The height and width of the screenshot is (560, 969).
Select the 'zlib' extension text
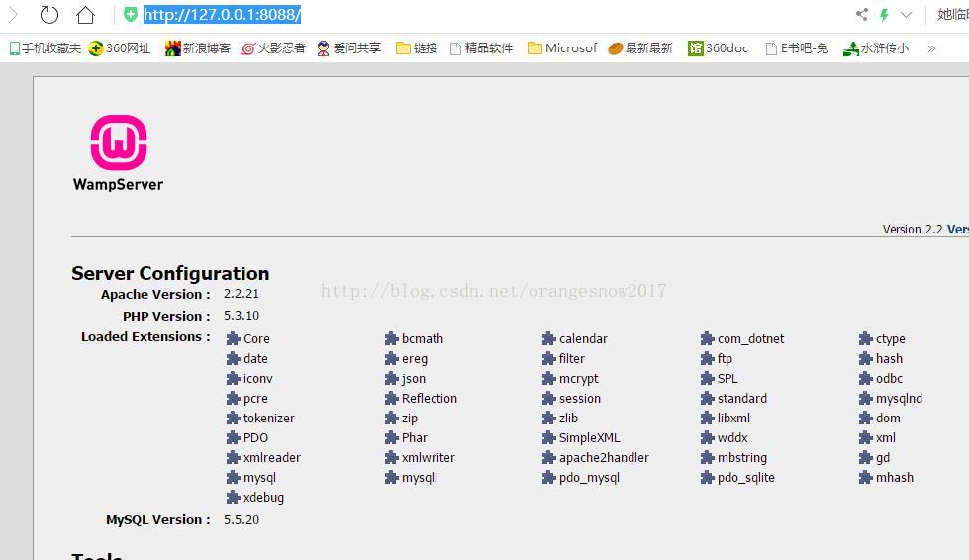[x=568, y=418]
